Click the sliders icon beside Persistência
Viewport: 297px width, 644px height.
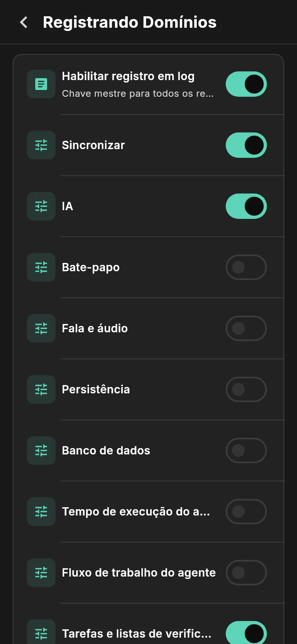[41, 389]
